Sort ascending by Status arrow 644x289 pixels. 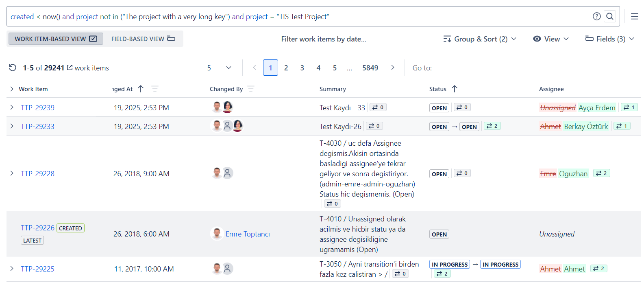click(x=455, y=89)
